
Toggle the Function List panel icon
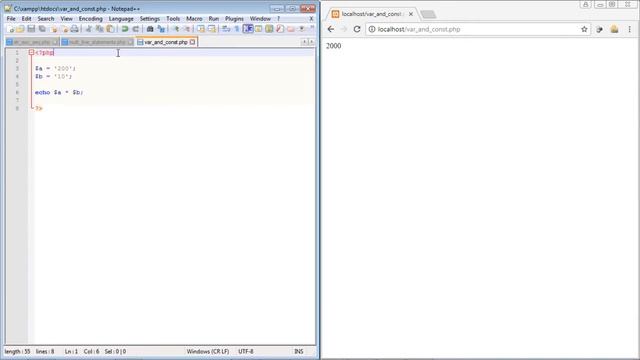point(280,29)
